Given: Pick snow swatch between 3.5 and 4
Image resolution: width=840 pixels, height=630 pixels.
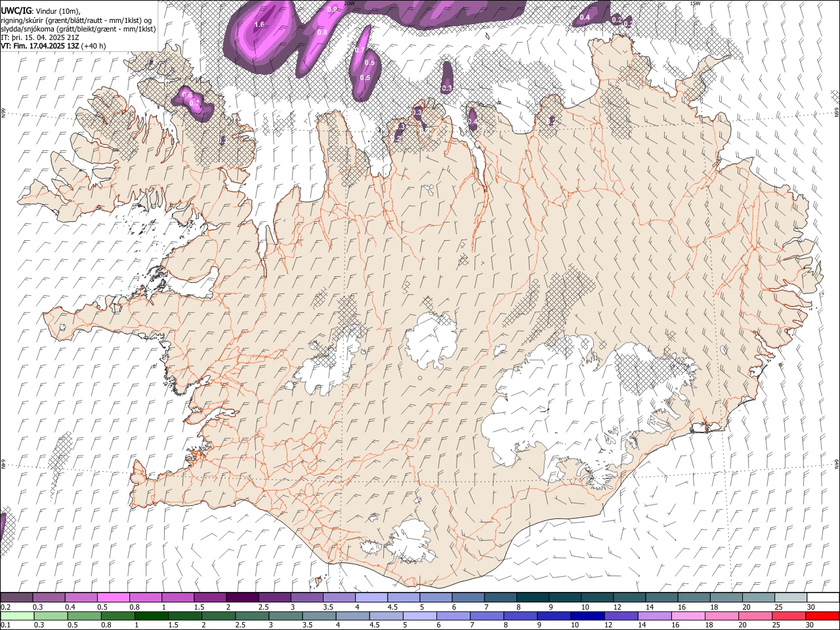Looking at the screenshot, I should (x=339, y=597).
